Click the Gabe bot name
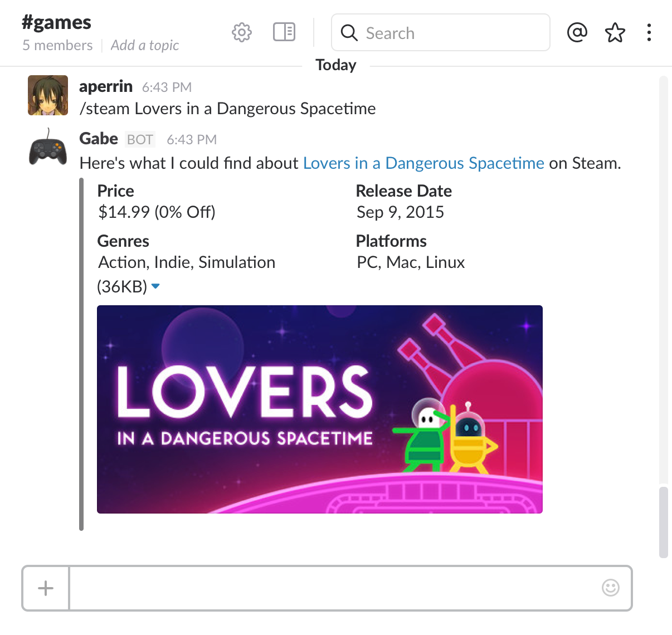This screenshot has height=635, width=672. click(x=99, y=138)
